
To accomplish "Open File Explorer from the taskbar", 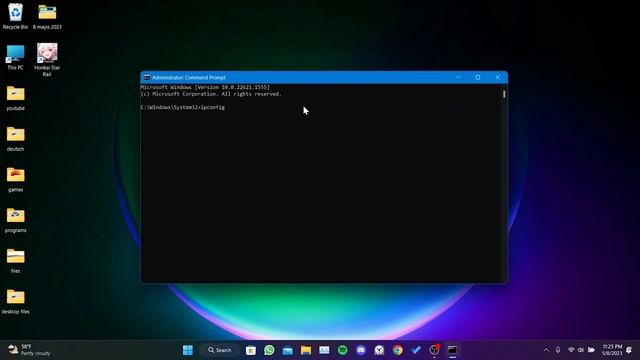I will [x=306, y=350].
